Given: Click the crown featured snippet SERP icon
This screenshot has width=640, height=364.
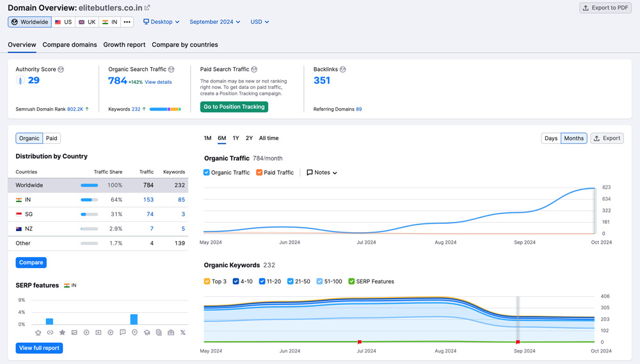Looking at the screenshot, I should tap(38, 333).
